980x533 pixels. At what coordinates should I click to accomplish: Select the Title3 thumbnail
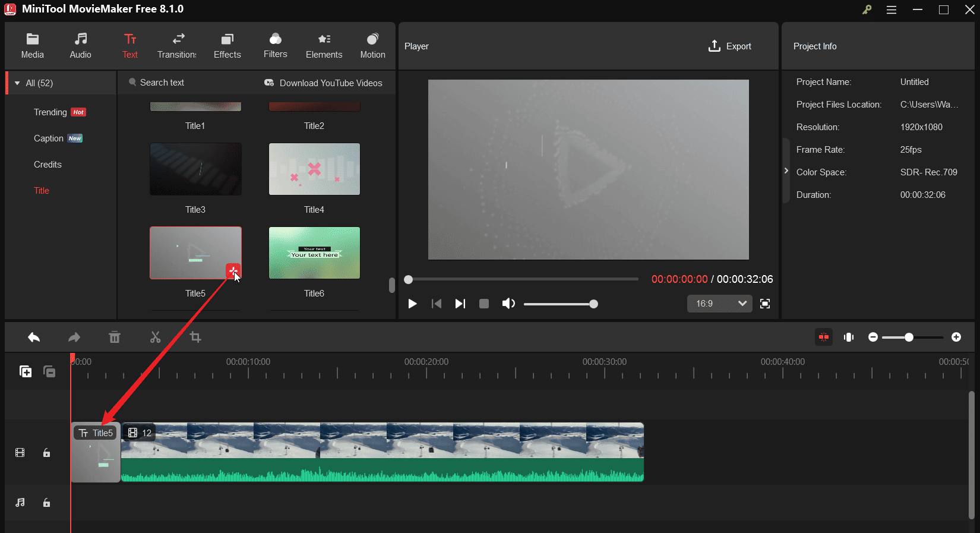click(195, 169)
